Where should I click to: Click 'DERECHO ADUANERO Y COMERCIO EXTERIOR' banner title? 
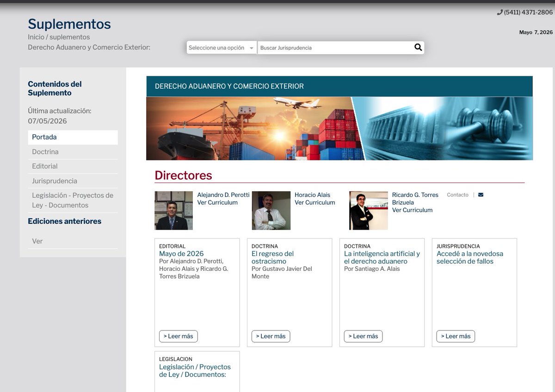pyautogui.click(x=229, y=86)
